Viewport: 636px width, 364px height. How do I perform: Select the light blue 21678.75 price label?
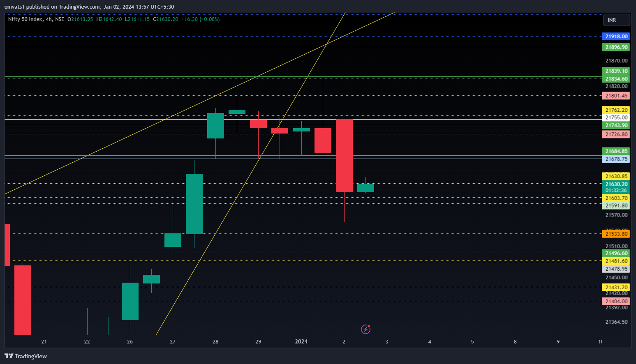pyautogui.click(x=616, y=159)
